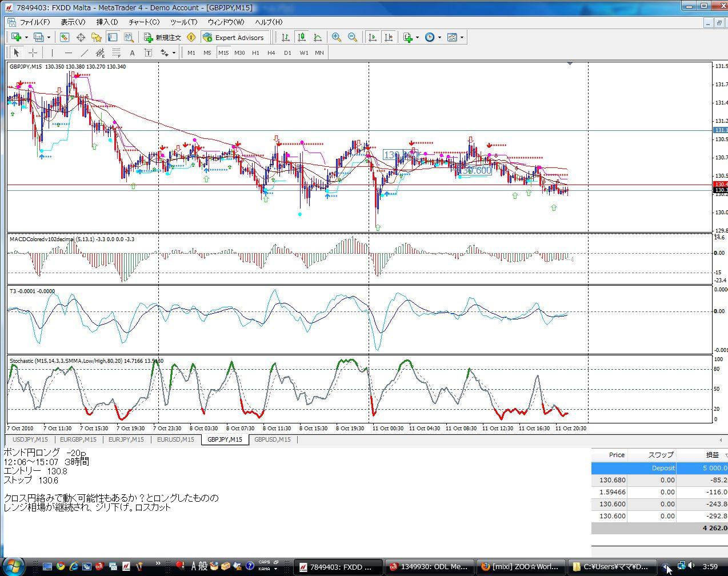Switch to the EURUSD,M15 chart tab

click(175, 439)
